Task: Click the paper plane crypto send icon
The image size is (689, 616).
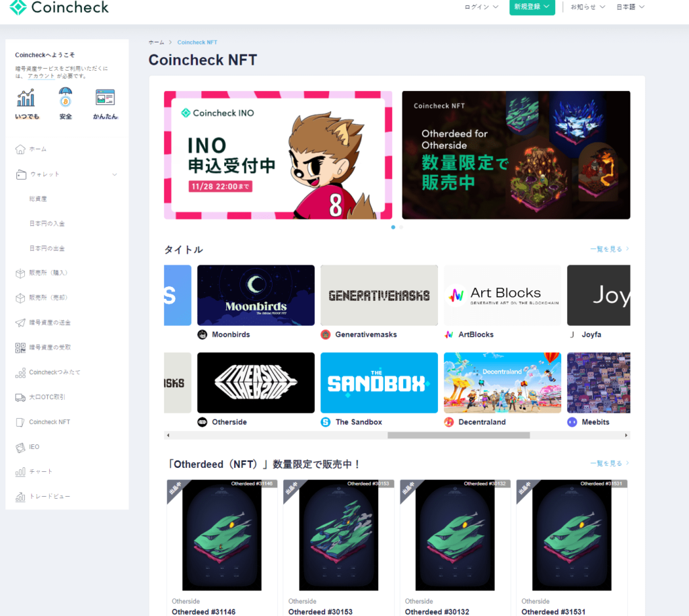Action: (x=20, y=322)
